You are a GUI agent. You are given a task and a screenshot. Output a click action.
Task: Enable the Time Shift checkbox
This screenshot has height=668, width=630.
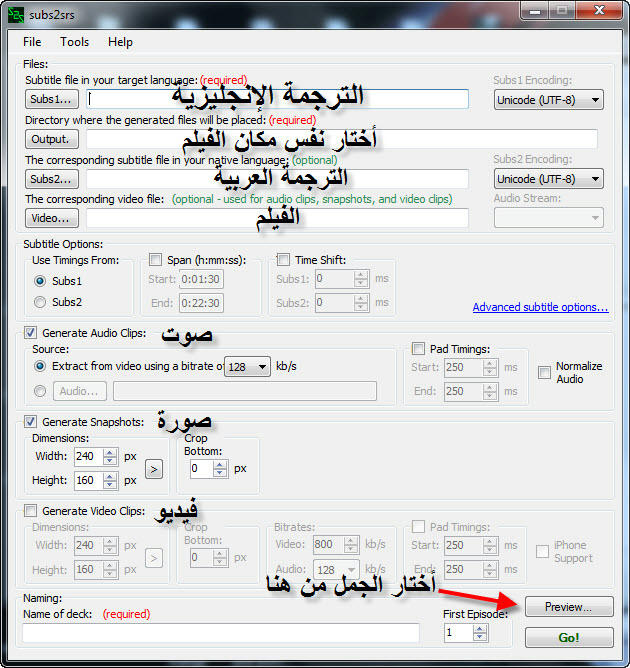pos(283,259)
